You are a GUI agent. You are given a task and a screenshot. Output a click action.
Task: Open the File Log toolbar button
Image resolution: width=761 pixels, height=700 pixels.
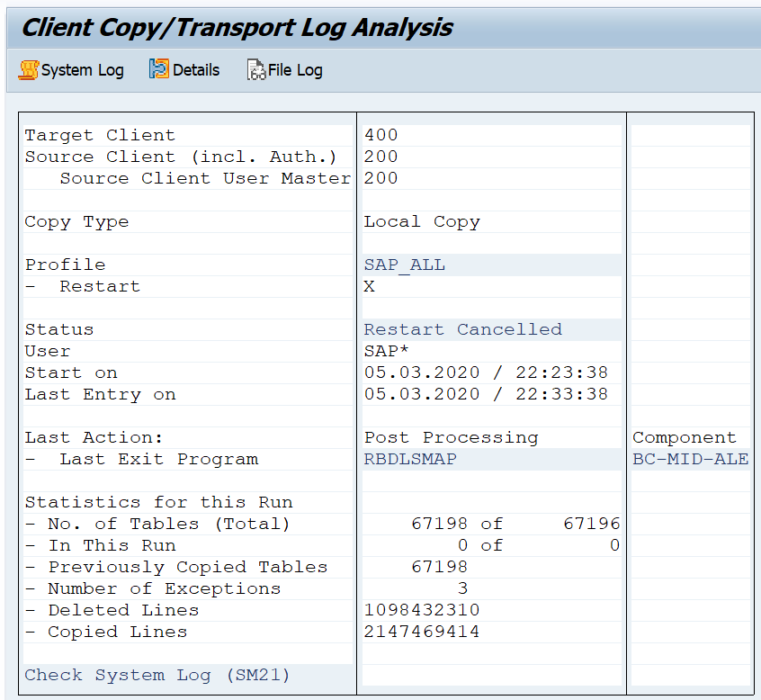coord(285,70)
